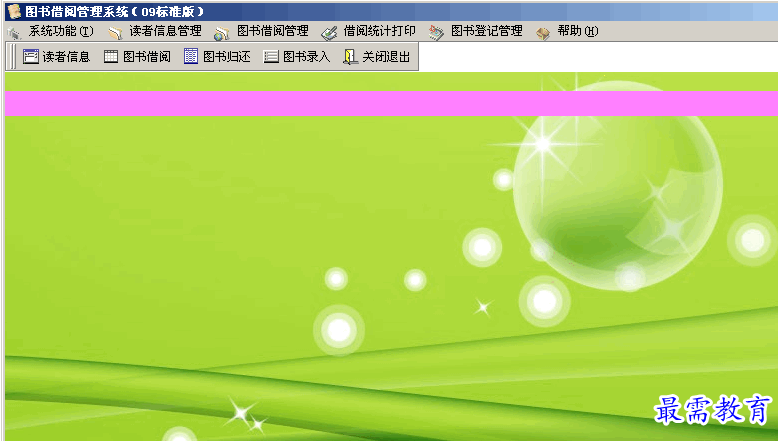Screen dimensions: 778x441
Task: Click the 读者信息管理 menu icon
Action: (116, 33)
